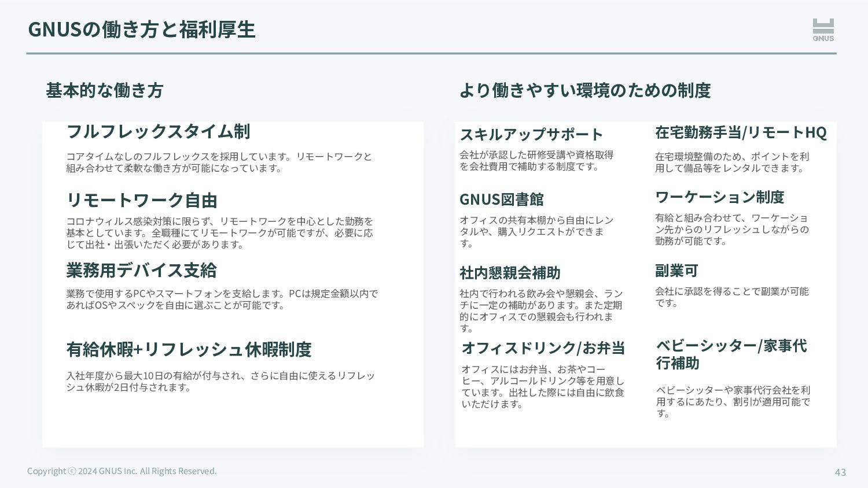Click the 入社年度から最大10日 paragraph
Image resolution: width=868 pixels, height=488 pixels.
220,382
